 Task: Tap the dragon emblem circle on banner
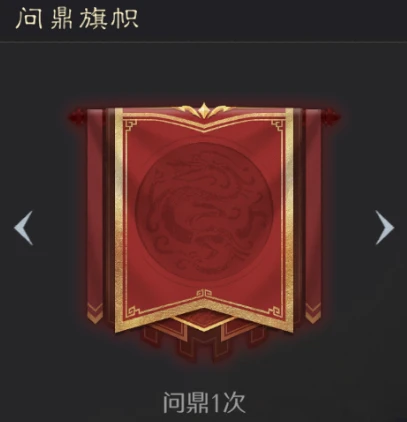coord(204,210)
